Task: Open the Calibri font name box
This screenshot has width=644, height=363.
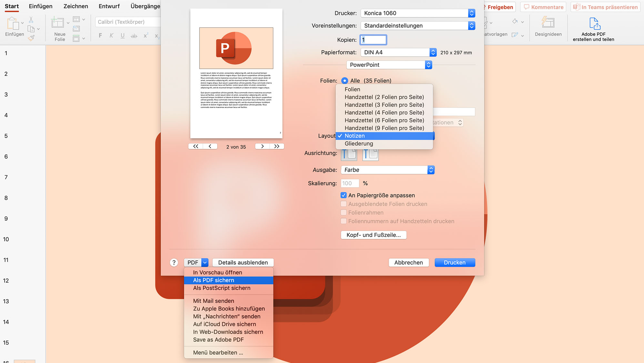Action: [x=128, y=22]
